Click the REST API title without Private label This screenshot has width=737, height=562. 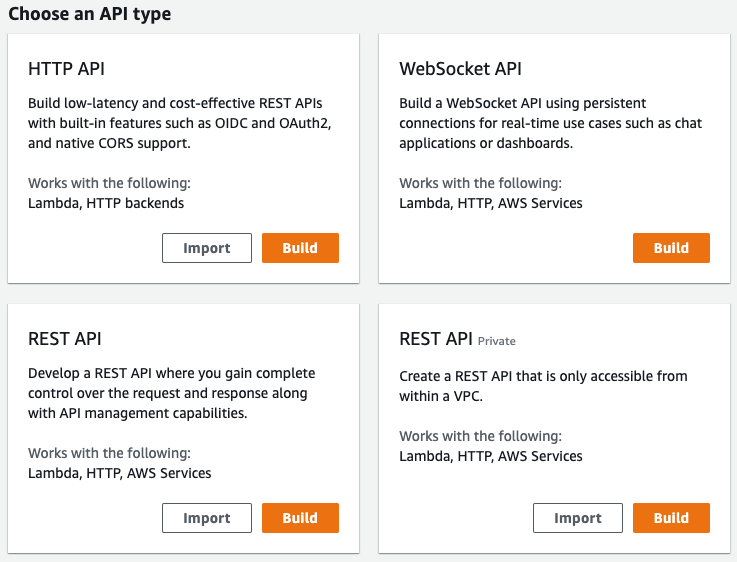click(x=65, y=339)
